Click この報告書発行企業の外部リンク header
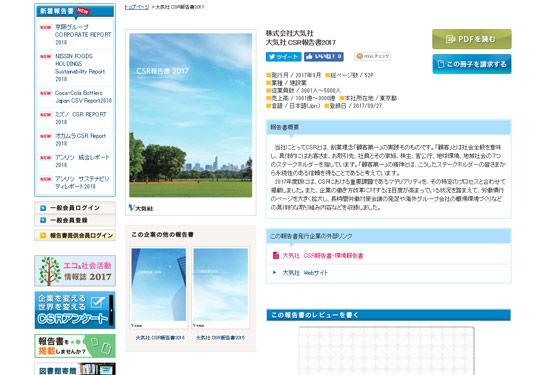 coord(388,236)
